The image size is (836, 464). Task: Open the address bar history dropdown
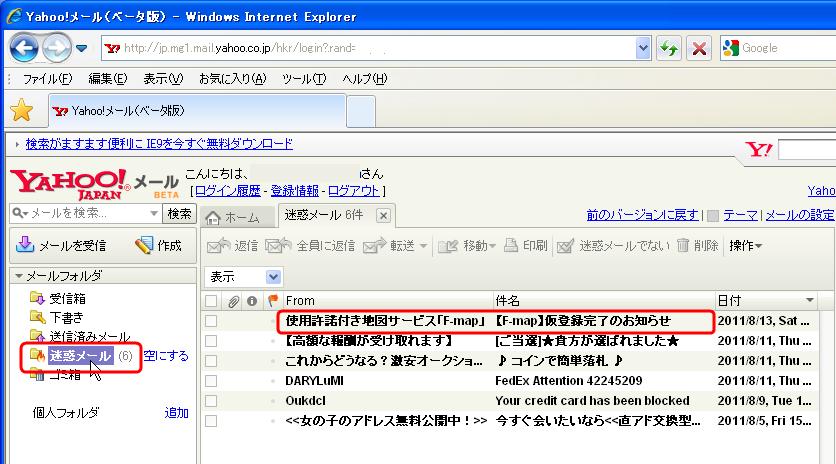tap(643, 49)
